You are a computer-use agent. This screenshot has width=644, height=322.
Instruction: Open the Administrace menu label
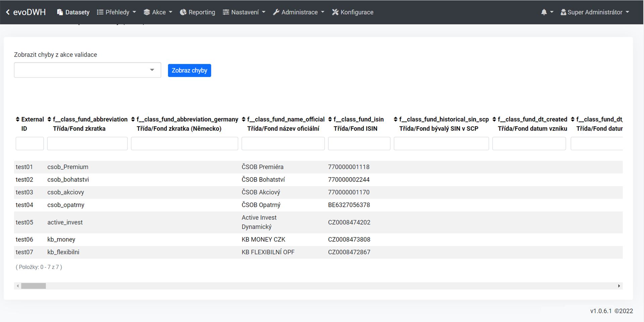pos(300,12)
